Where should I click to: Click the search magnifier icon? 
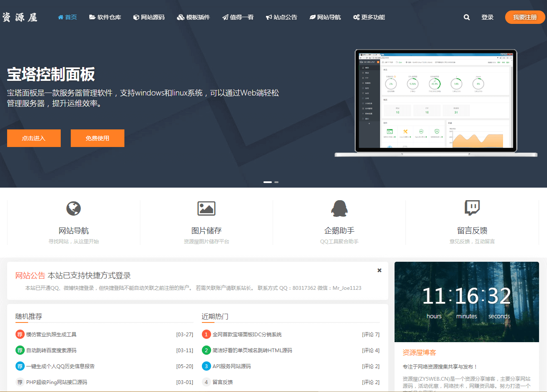pos(467,17)
